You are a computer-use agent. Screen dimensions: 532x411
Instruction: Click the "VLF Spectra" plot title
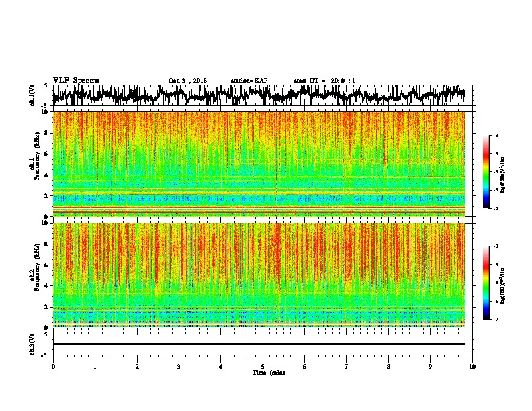click(76, 81)
